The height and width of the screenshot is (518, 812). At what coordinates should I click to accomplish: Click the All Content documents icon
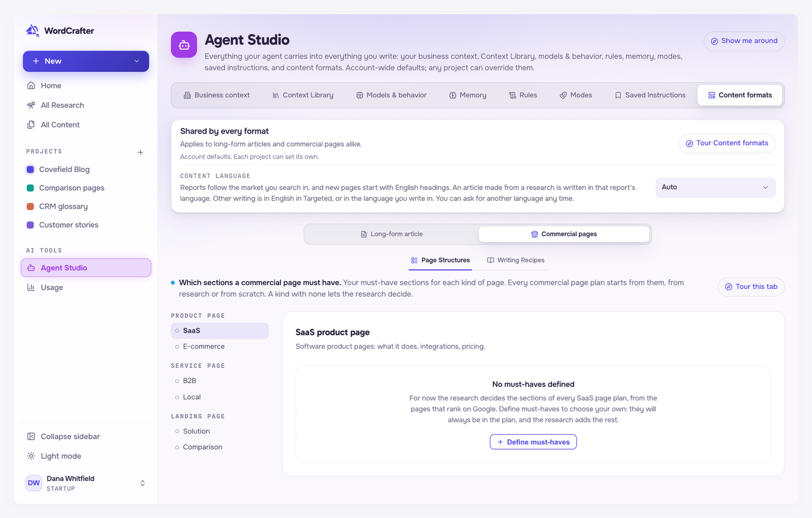[31, 124]
